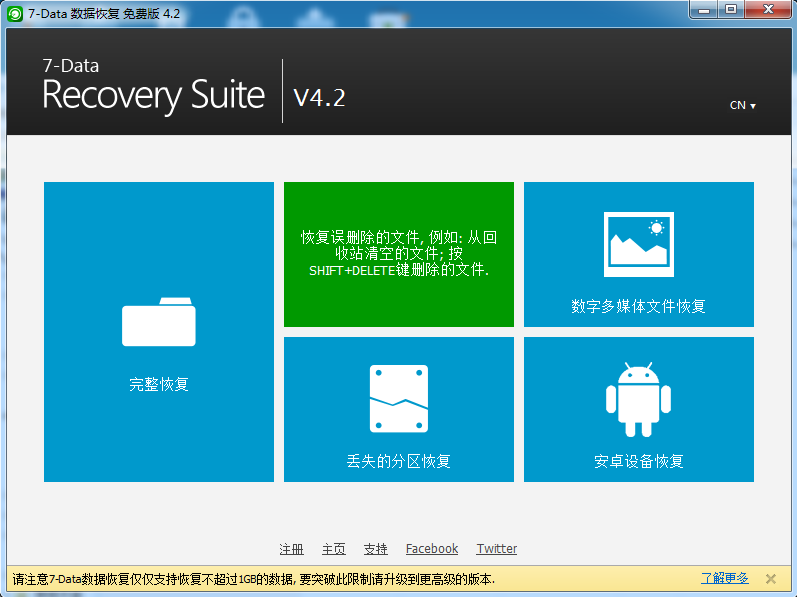Click the Android robot icon
Screen dimensions: 797x597
(638, 399)
